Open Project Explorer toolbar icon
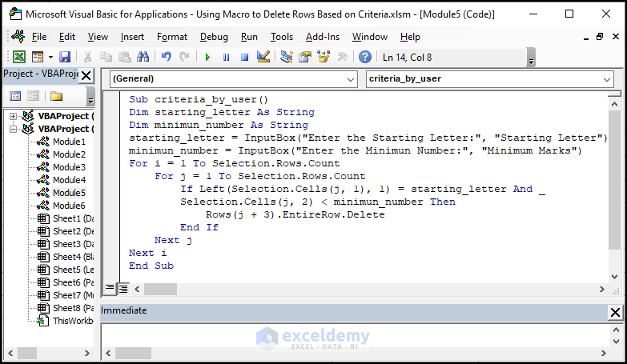627x364 pixels. coord(287,57)
